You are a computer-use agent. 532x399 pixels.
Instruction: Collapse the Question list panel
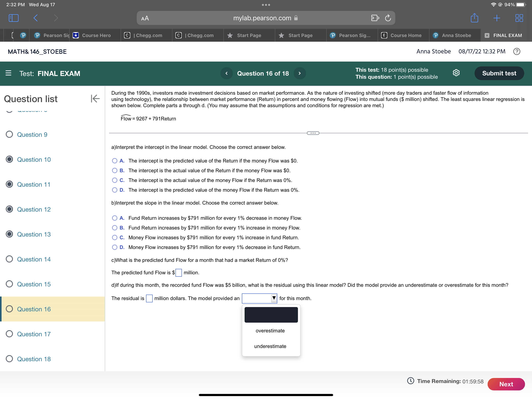pos(95,99)
